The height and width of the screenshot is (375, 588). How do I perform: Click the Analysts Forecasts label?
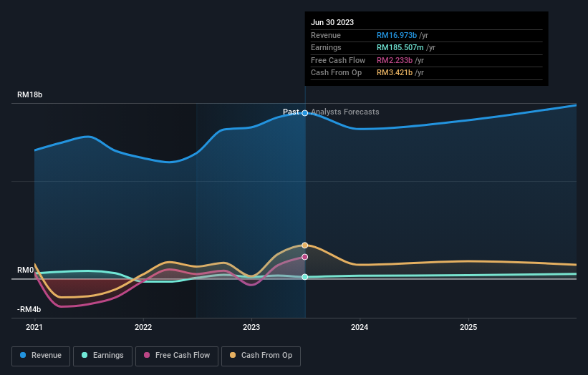345,112
